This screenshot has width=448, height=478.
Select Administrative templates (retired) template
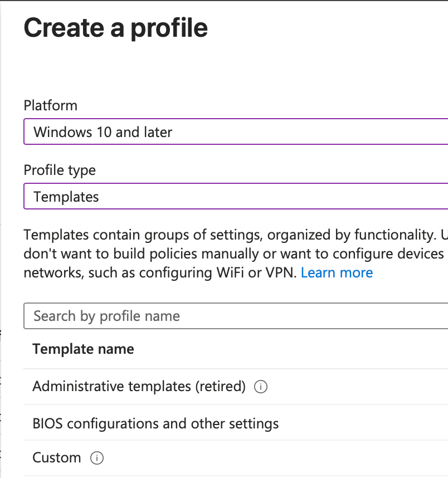point(139,386)
